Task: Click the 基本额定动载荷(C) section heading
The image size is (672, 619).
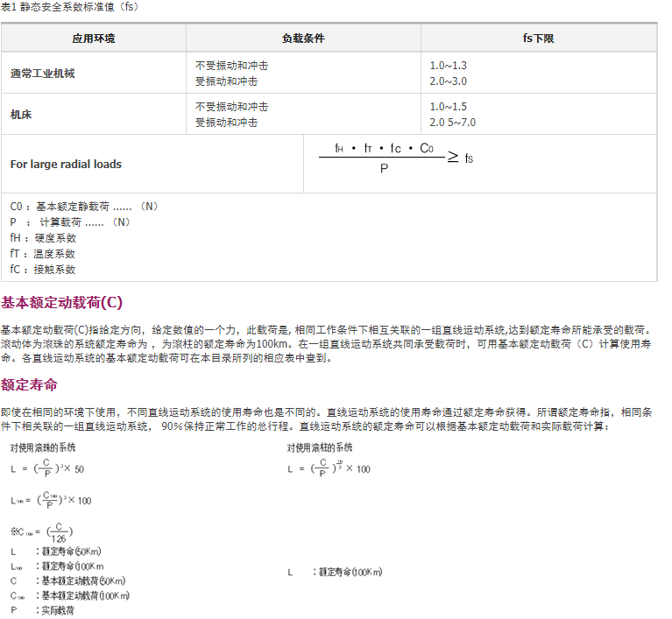Action: pyautogui.click(x=62, y=303)
